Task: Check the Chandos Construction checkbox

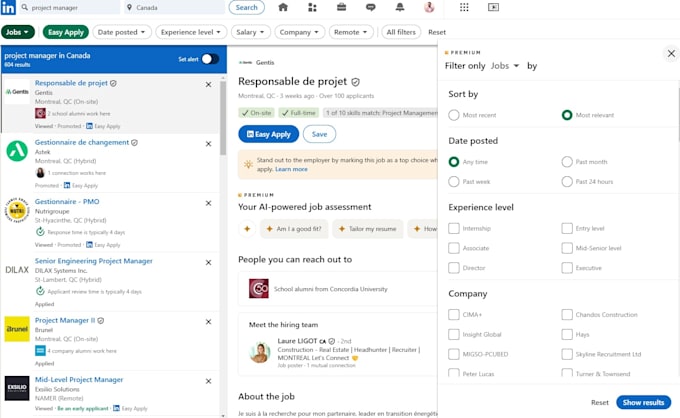Action: [567, 314]
